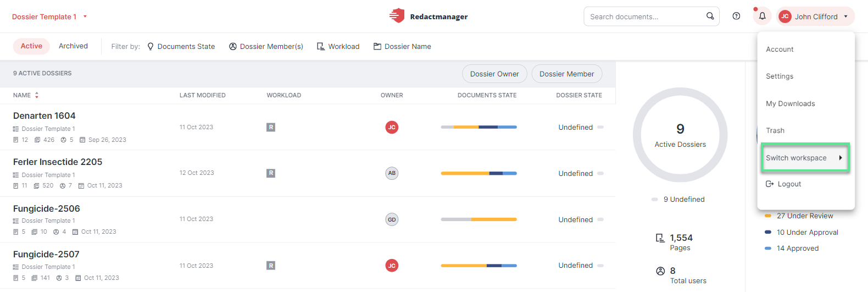868x292 pixels.
Task: Open the Dossier Member(s) filter dropdown
Action: [x=266, y=47]
